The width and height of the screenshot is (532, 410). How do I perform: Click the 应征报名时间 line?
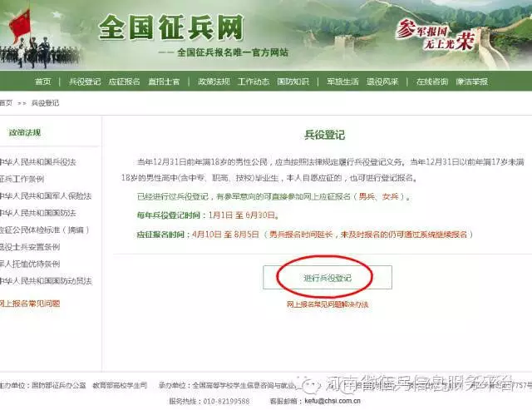(x=305, y=235)
